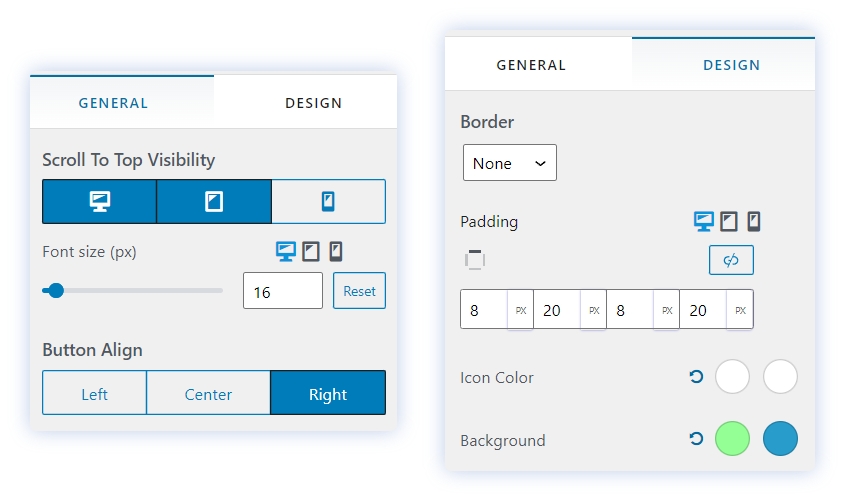Screen dimensions: 845x501
Task: Set Button Align to Center
Action: coord(208,394)
